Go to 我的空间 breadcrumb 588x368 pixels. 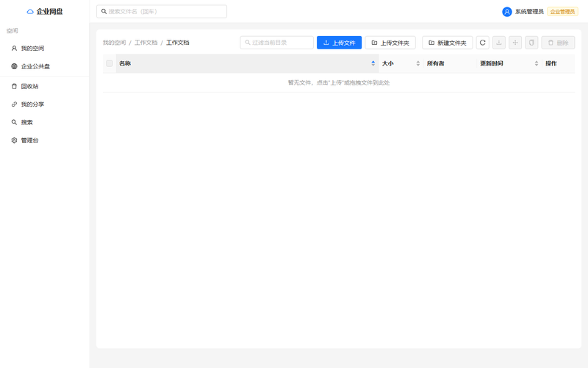pyautogui.click(x=115, y=43)
